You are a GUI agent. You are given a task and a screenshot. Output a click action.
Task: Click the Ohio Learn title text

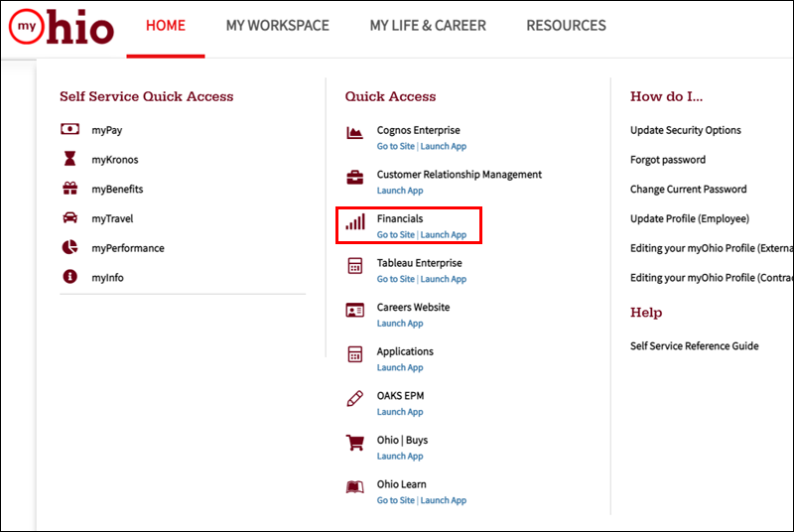402,484
